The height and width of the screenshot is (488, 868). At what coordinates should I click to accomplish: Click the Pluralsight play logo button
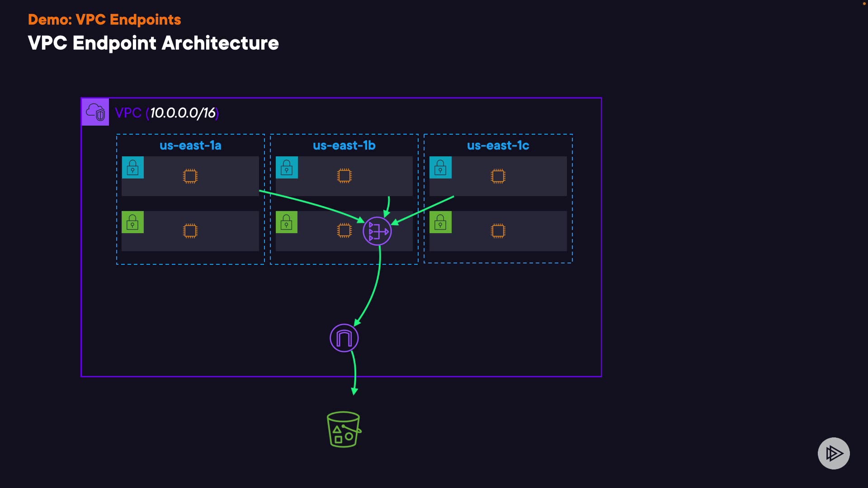tap(834, 453)
